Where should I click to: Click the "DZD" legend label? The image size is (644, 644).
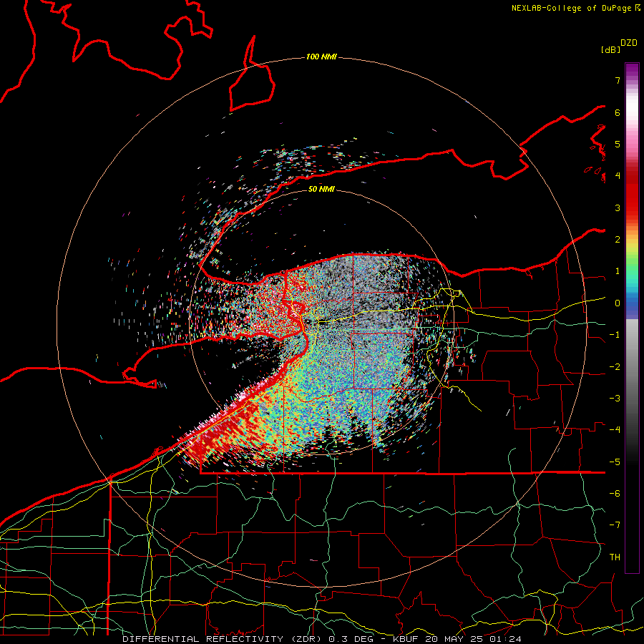(x=629, y=43)
